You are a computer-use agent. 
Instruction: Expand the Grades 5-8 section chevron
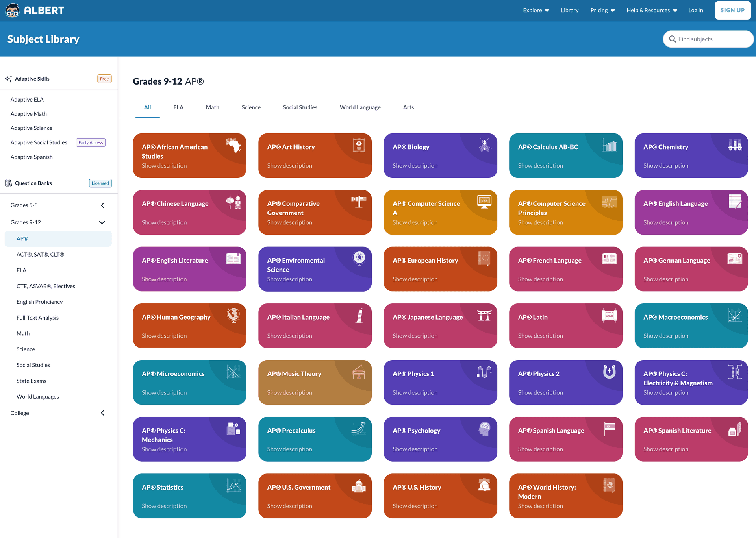[103, 205]
